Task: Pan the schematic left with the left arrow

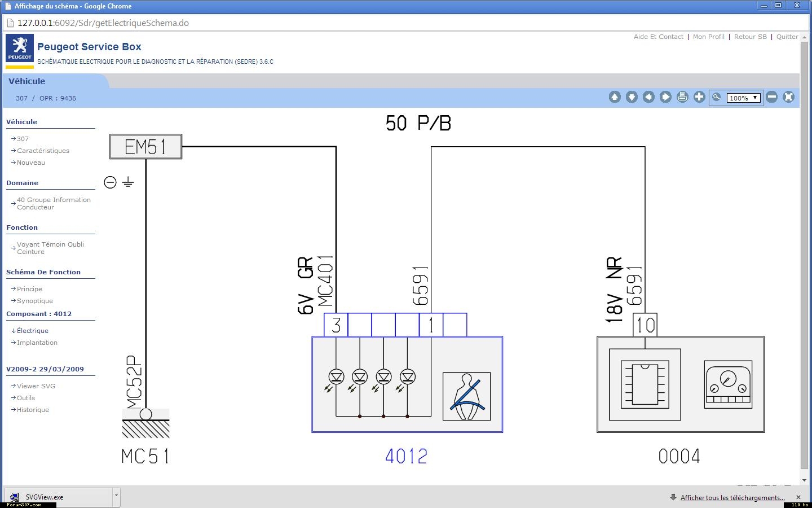Action: click(648, 97)
